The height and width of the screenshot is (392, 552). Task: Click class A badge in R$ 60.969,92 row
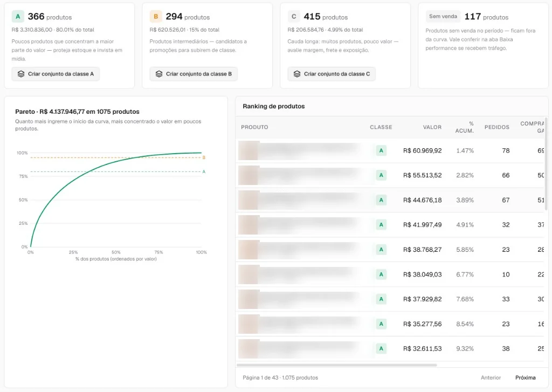(x=381, y=151)
